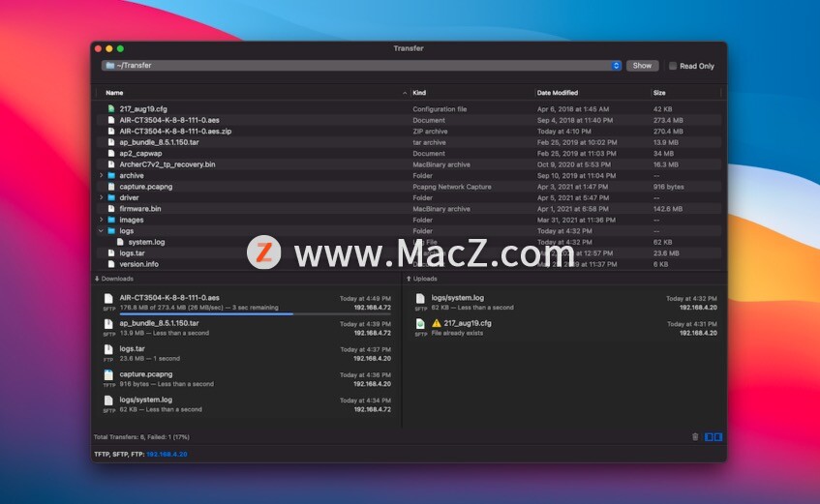The height and width of the screenshot is (504, 820).
Task: Sort by the Size column header
Action: (659, 93)
